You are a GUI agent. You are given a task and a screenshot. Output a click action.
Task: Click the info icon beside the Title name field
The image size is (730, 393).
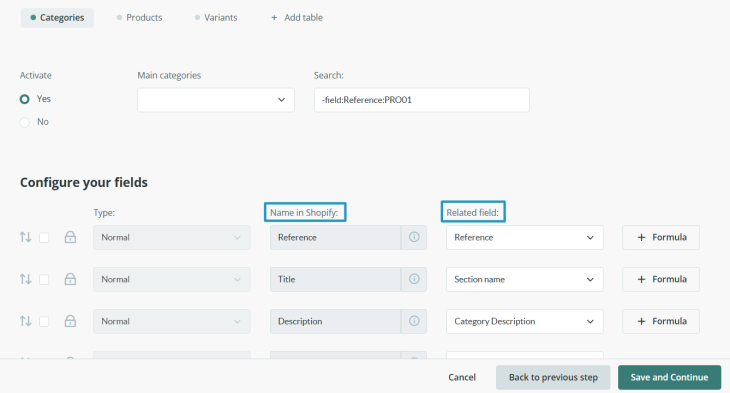pos(414,279)
